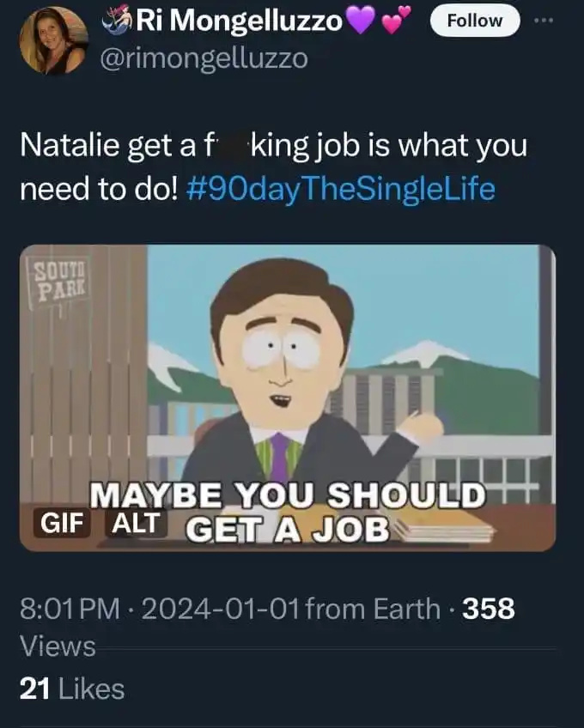Click the mermaid emoji beside the display name

tap(119, 21)
